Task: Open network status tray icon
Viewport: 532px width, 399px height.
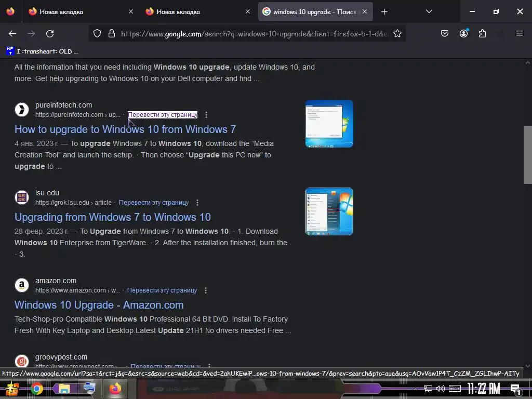Action: pos(428,389)
